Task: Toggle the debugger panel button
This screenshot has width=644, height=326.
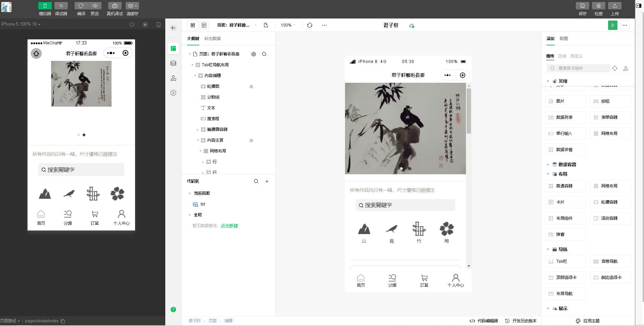Action: click(x=61, y=6)
